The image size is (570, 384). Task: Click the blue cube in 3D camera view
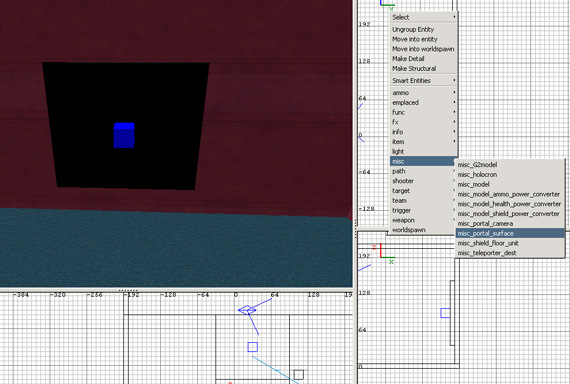click(x=124, y=135)
